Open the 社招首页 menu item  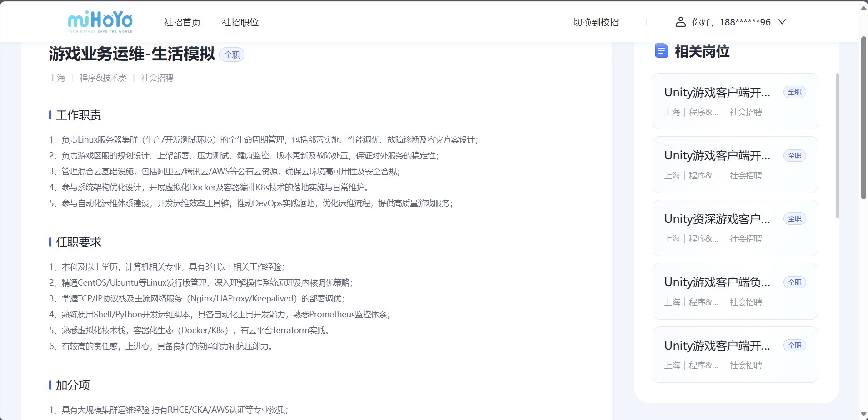point(182,22)
